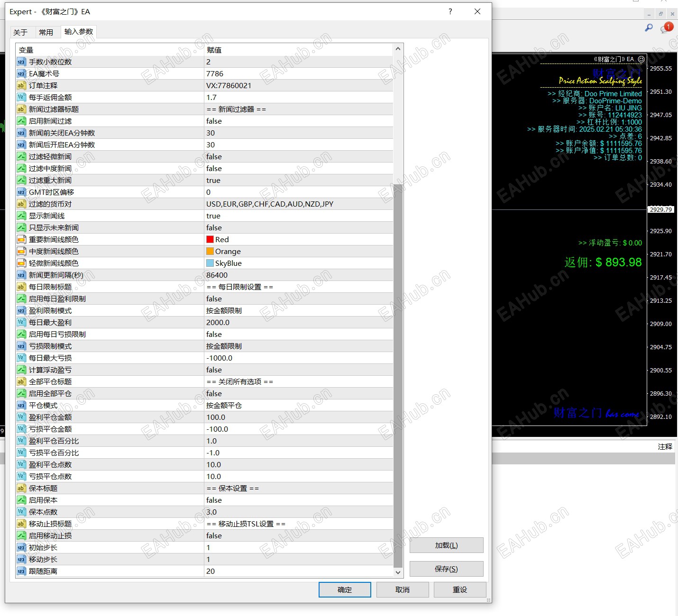Toggle the 显示新闻线 true value
This screenshot has height=616, width=678.
click(299, 216)
